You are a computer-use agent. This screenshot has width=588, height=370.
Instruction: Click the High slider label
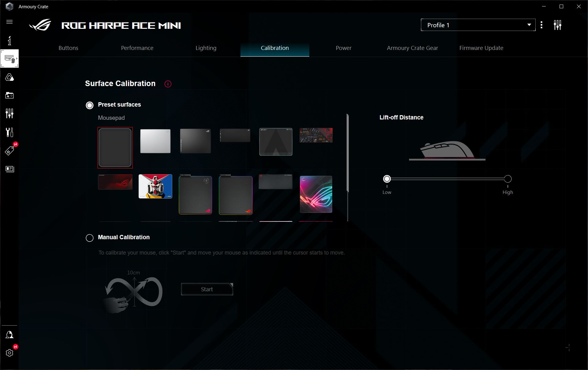[508, 192]
